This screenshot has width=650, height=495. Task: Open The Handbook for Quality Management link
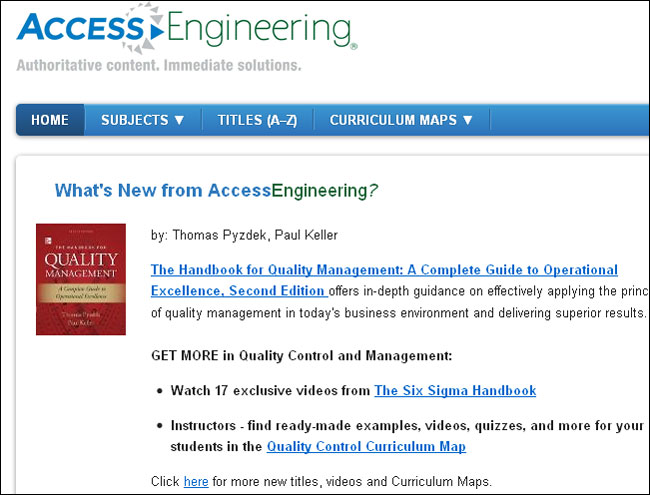[384, 270]
